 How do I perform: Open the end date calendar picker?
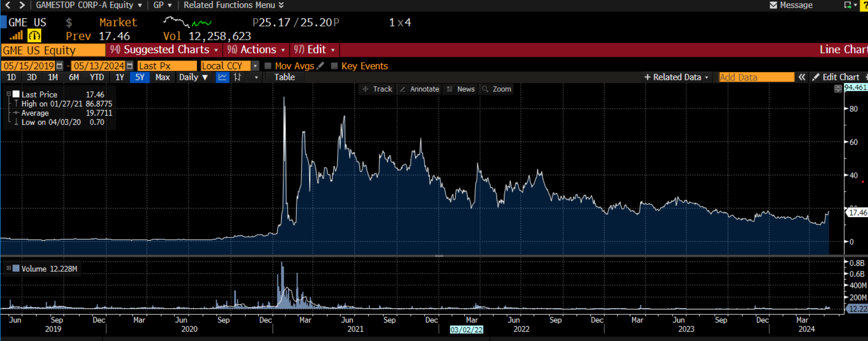(x=130, y=66)
